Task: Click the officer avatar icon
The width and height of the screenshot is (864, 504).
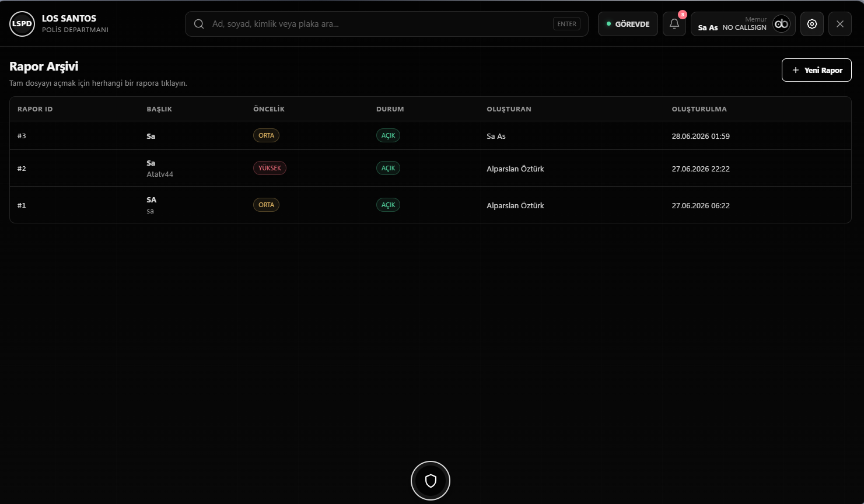Action: [x=781, y=24]
